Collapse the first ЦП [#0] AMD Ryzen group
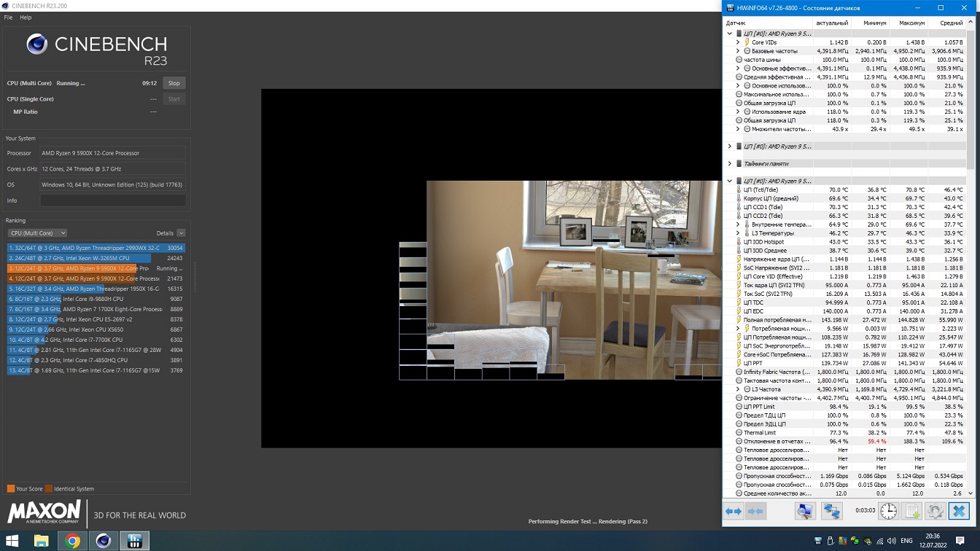The image size is (980, 551). [729, 34]
